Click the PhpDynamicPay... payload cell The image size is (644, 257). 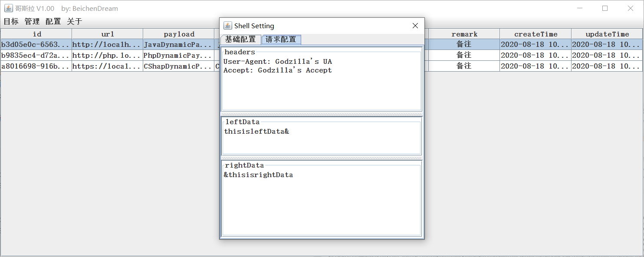tap(179, 55)
